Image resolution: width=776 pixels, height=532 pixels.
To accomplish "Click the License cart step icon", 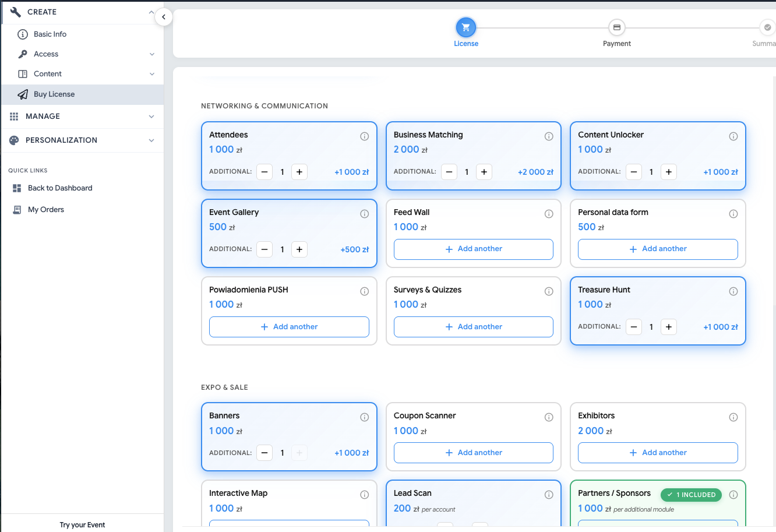I will (465, 27).
